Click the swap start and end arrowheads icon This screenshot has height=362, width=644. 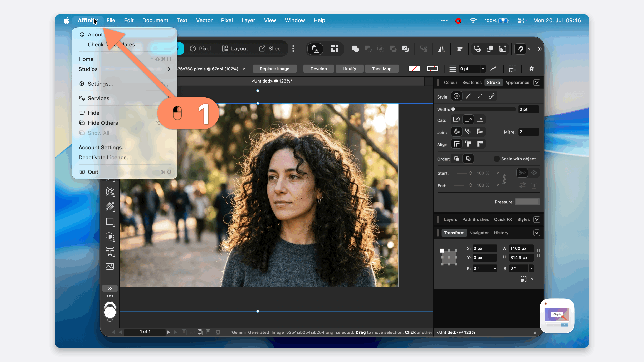coord(522,185)
